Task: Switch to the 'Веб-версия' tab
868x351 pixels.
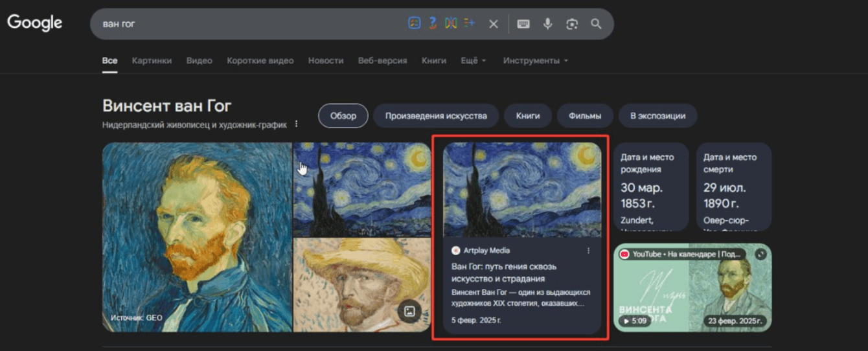Action: click(382, 61)
